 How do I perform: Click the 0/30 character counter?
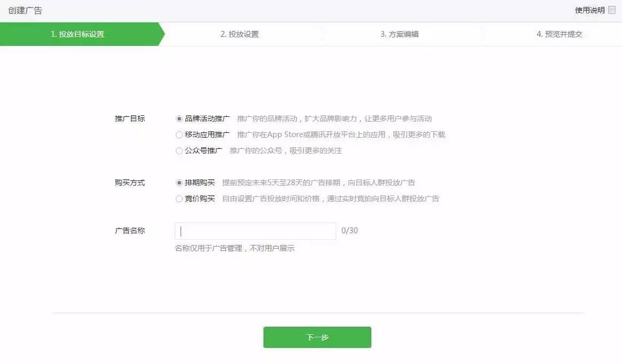coord(349,231)
